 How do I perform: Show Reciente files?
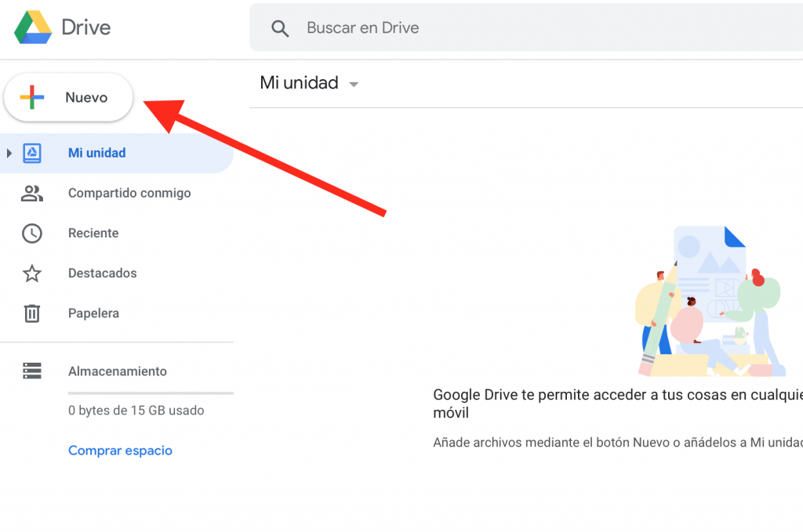point(117,233)
